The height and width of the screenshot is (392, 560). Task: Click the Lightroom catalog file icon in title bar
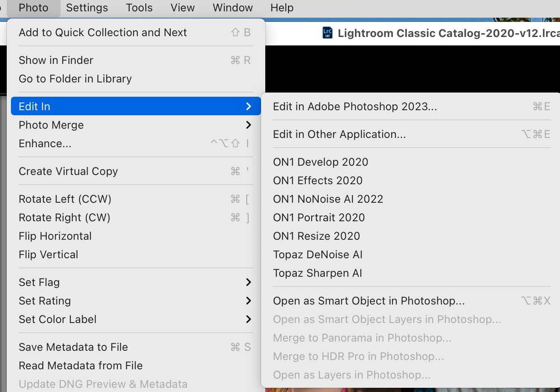tap(328, 33)
